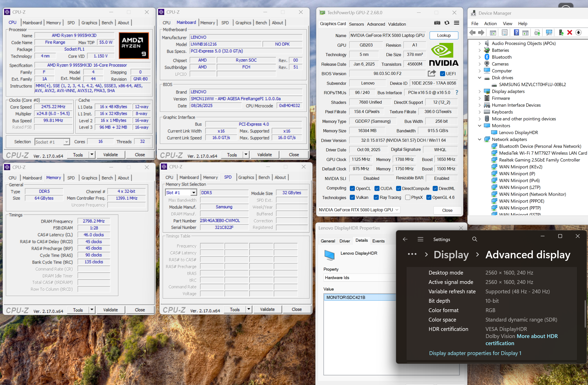Viewport: 588px width, 385px height.
Task: Open the Action menu in Device Manager
Action: [490, 24]
